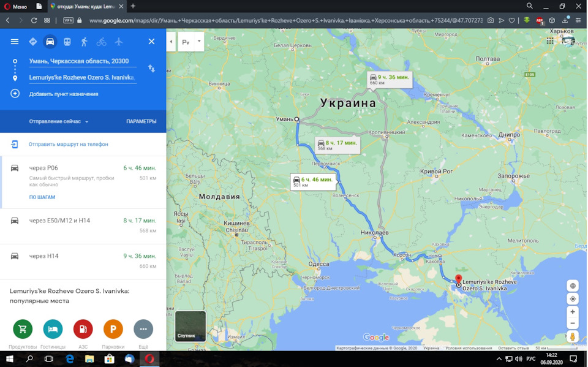Close the directions panel
The width and height of the screenshot is (588, 367).
[151, 41]
